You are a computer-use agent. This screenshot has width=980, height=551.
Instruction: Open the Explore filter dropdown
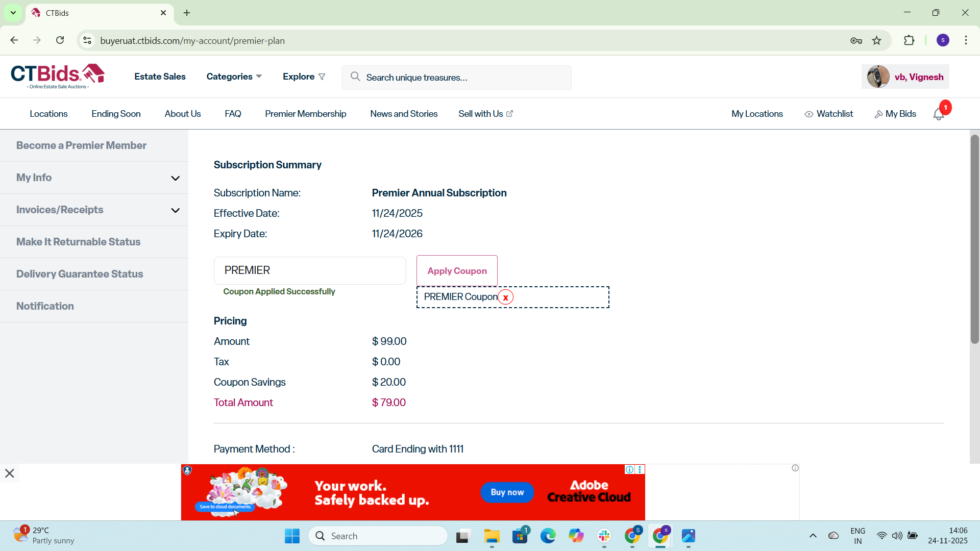(x=304, y=77)
